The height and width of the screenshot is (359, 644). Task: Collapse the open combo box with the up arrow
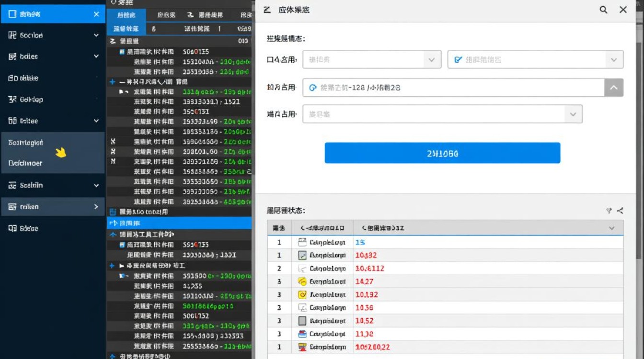click(614, 88)
